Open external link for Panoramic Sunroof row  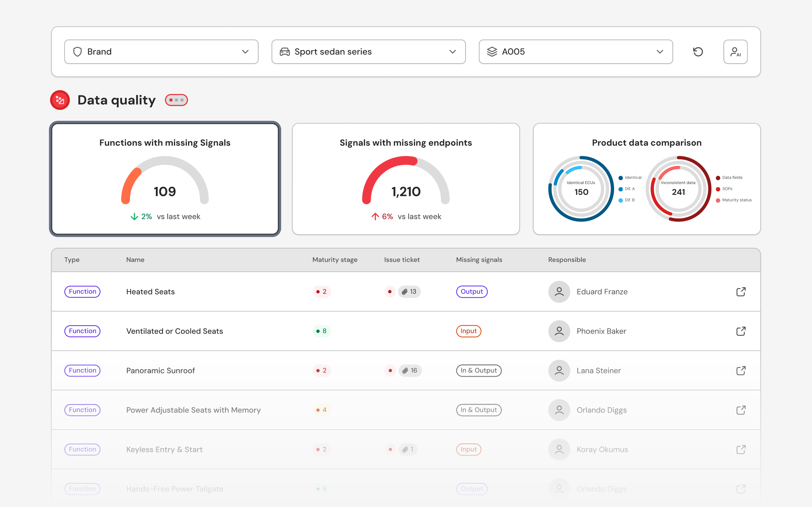pos(741,370)
